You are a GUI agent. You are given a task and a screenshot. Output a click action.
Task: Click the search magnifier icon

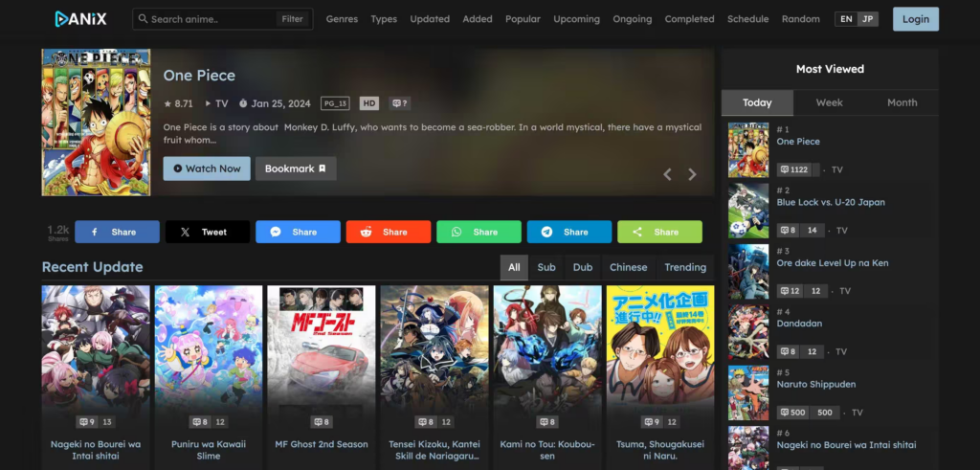tap(144, 19)
